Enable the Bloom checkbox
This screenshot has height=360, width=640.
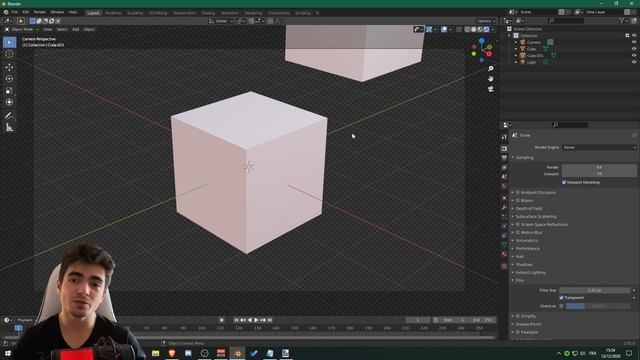point(518,200)
